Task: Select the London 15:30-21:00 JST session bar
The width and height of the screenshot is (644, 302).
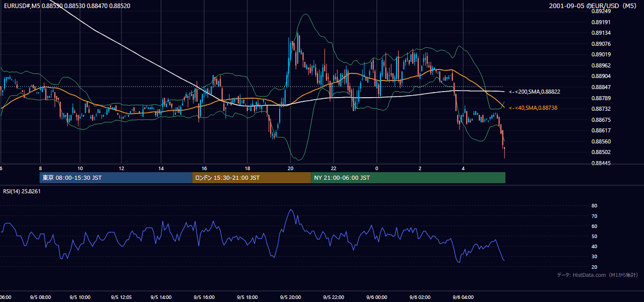Action: (252, 178)
